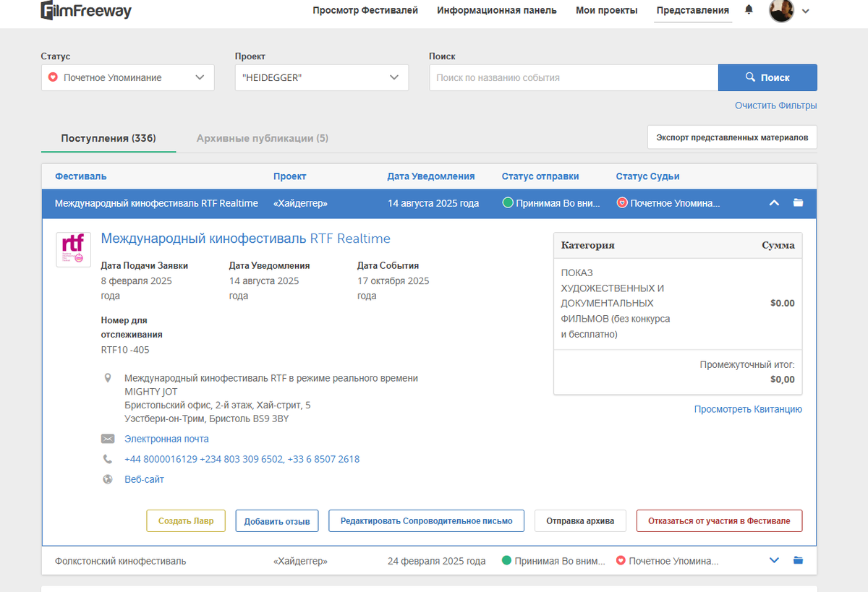868x592 pixels.
Task: Click green status dot in RTF Realtime row
Action: click(x=508, y=203)
